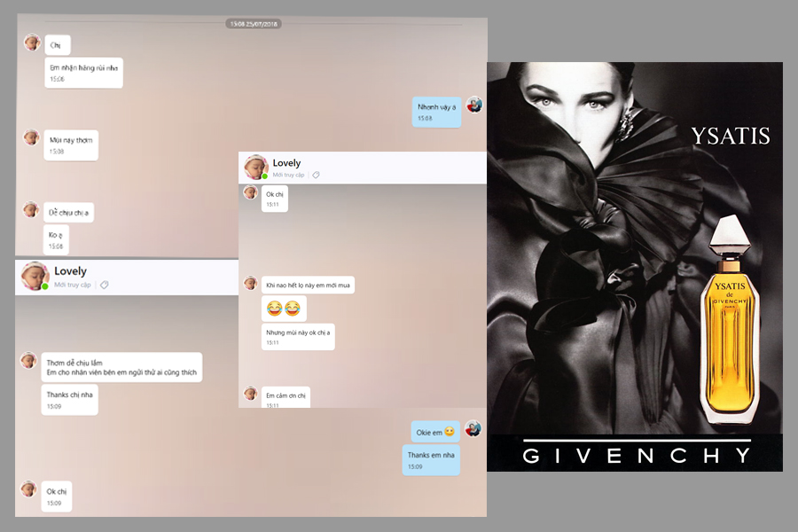798x532 pixels.
Task: Click the Ysatis perfume bottle image
Action: (x=730, y=320)
